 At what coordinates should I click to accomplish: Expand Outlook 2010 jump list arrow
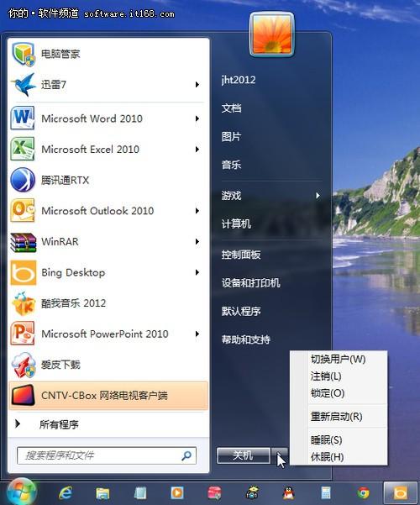click(x=197, y=211)
